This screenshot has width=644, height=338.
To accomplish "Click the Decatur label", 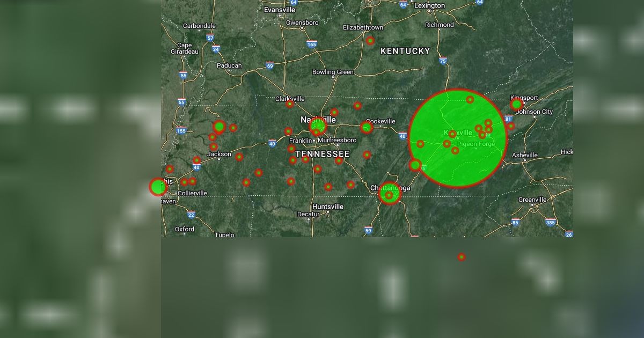I will tap(308, 214).
